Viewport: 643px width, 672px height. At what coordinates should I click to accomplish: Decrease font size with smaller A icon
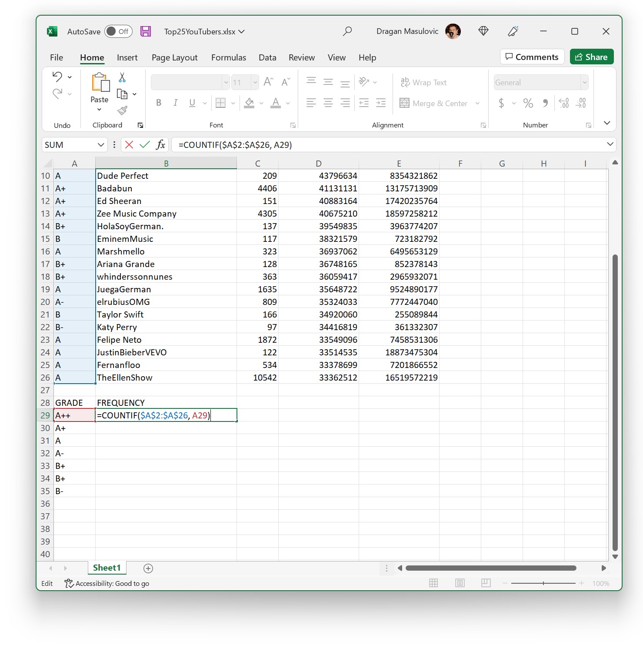point(286,82)
